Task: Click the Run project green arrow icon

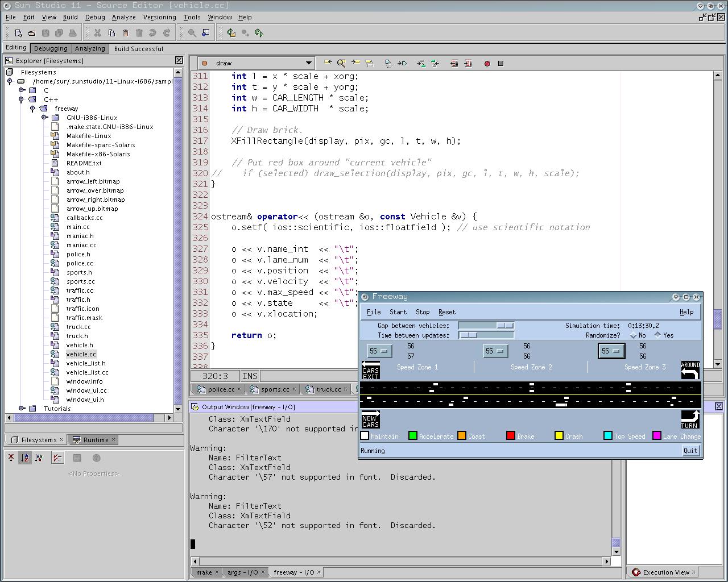Action: 259,33
